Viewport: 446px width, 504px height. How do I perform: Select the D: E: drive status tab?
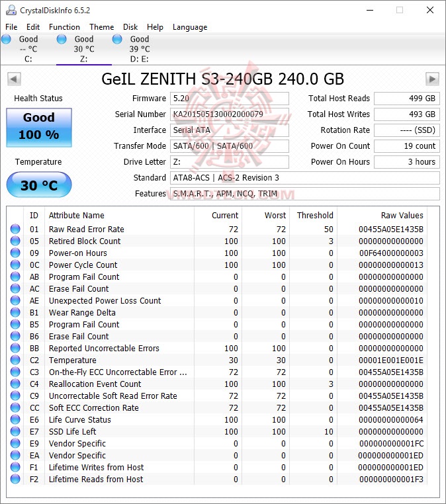(x=140, y=49)
